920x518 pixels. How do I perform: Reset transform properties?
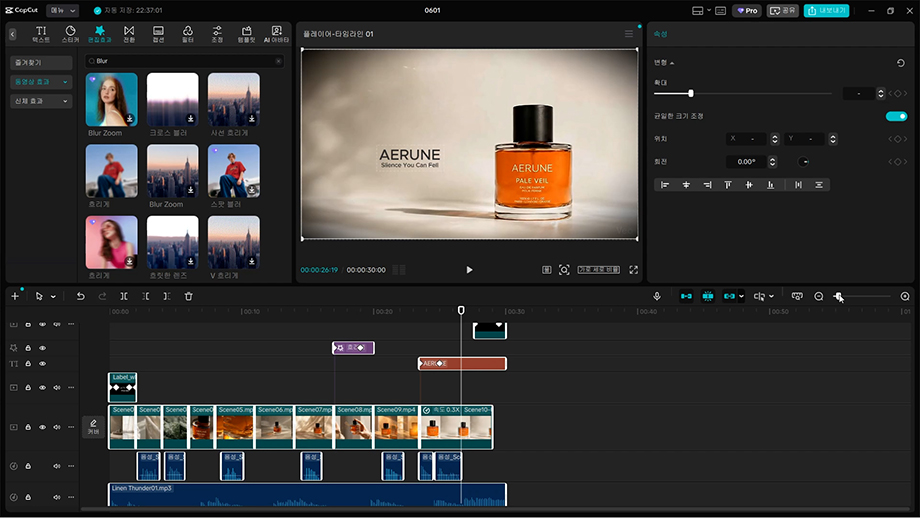[x=901, y=63]
